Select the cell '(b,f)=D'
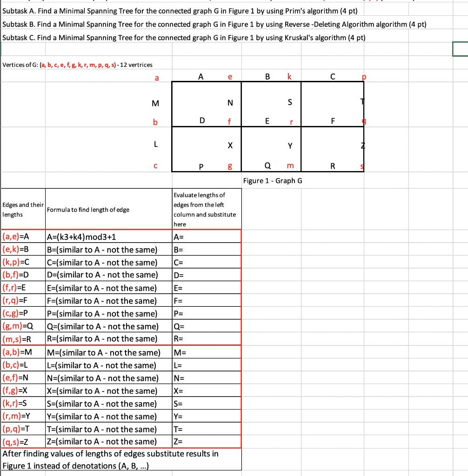Screen dimensions: 468x476 pos(23,275)
